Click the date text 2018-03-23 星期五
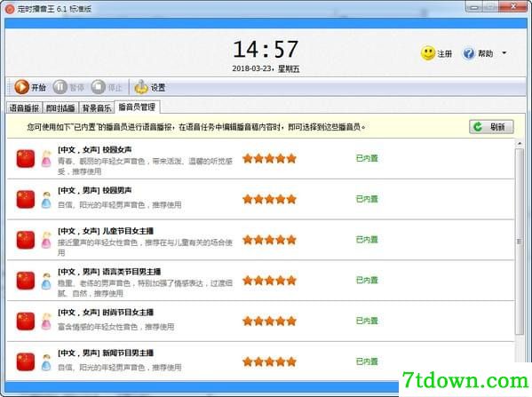532x397 pixels. (266, 69)
